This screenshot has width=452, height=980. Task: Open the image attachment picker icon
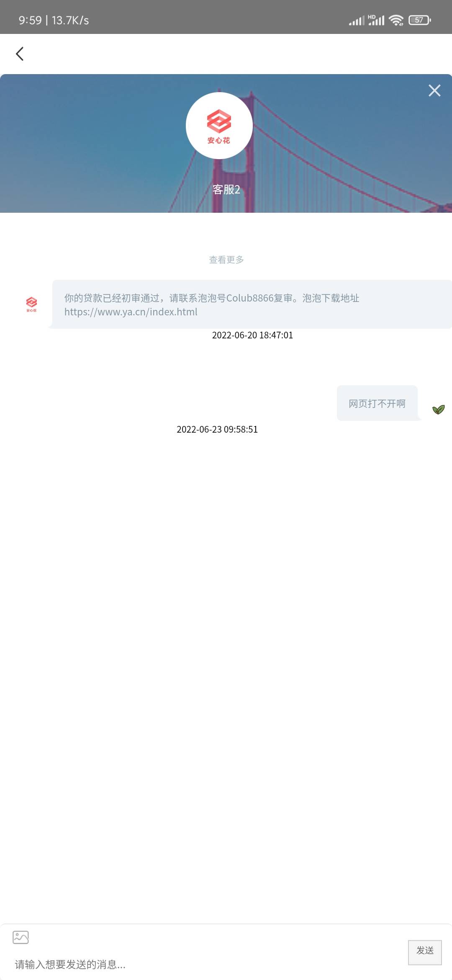[x=21, y=937]
